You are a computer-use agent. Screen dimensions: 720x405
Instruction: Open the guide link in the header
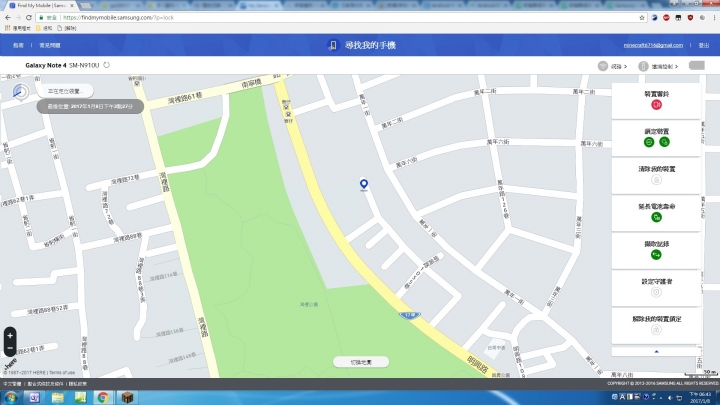coord(18,45)
